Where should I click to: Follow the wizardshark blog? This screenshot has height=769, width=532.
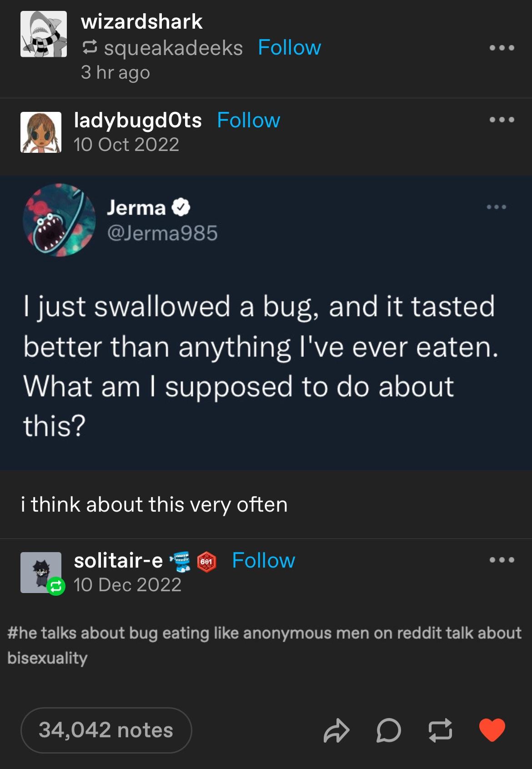click(x=290, y=47)
